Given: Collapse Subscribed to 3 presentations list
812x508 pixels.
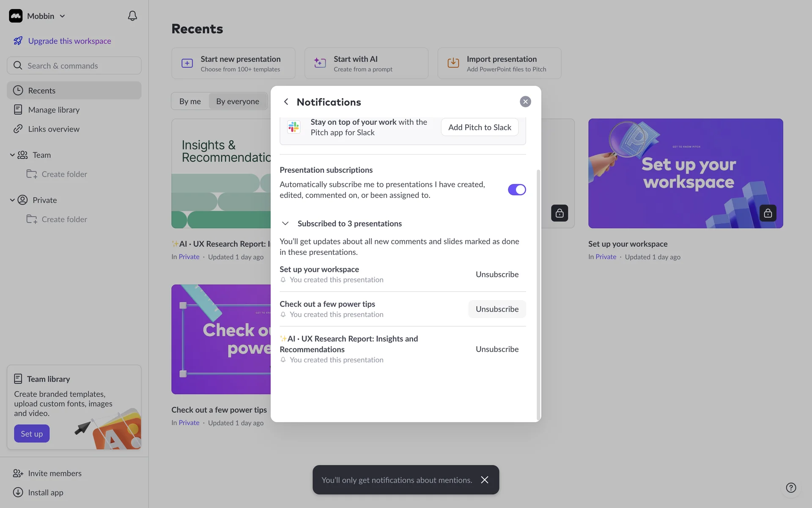Looking at the screenshot, I should [x=285, y=224].
